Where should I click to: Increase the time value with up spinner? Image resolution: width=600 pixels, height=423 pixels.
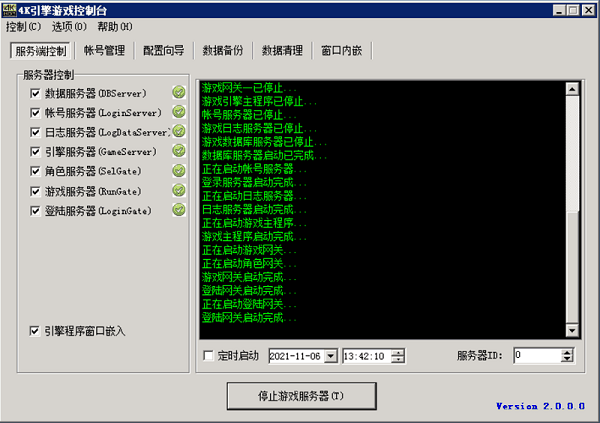point(399,351)
